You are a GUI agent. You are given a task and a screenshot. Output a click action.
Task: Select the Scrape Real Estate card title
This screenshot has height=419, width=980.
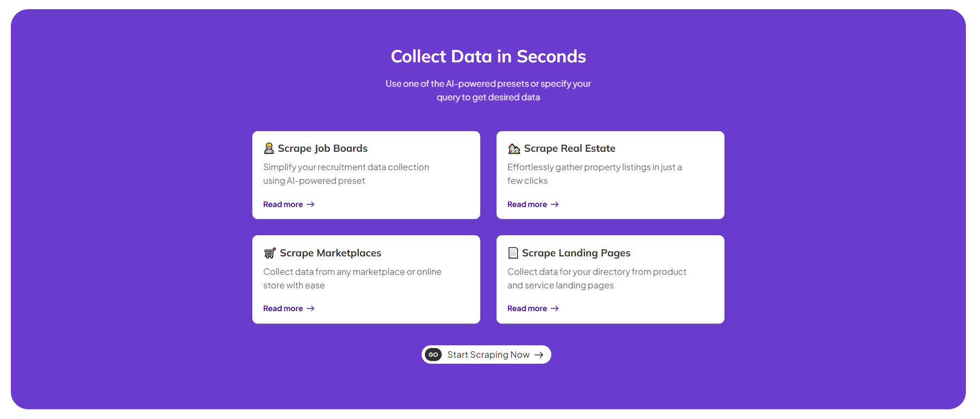coord(570,149)
